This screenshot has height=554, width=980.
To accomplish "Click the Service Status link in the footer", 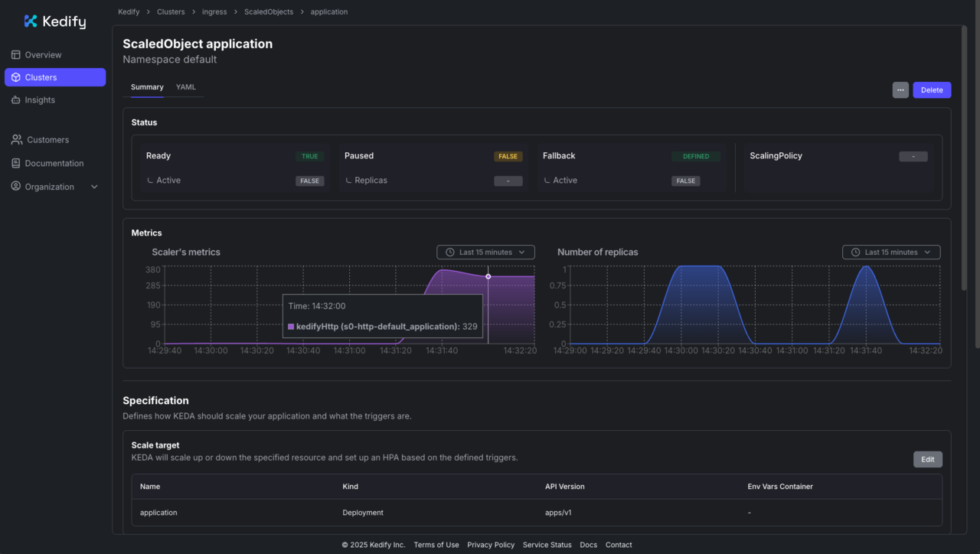I will pyautogui.click(x=547, y=544).
